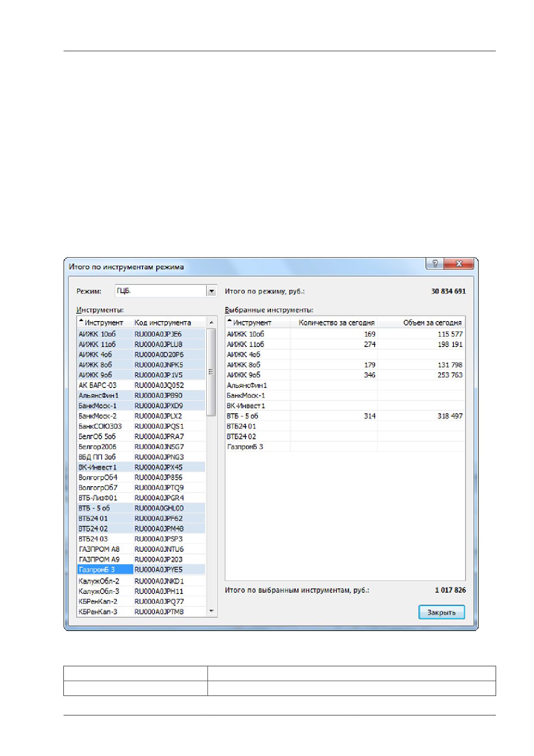
Task: Sort by Код инструмента column header
Action: (x=169, y=322)
